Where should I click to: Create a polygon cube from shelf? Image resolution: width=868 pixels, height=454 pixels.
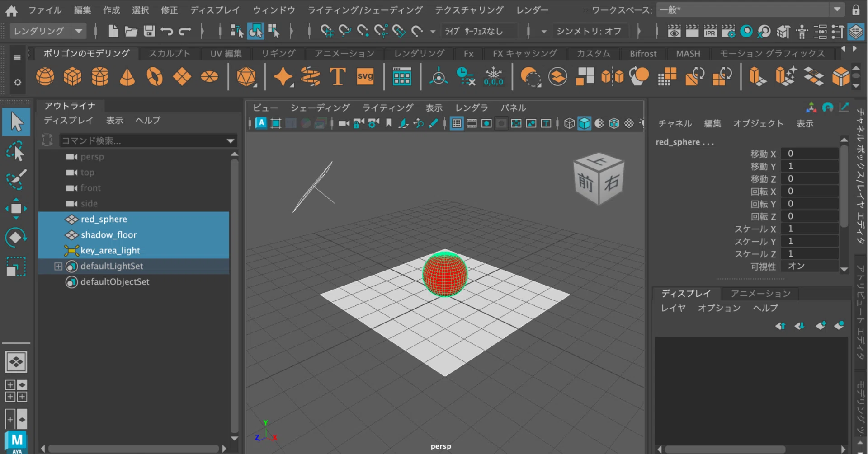pyautogui.click(x=72, y=77)
